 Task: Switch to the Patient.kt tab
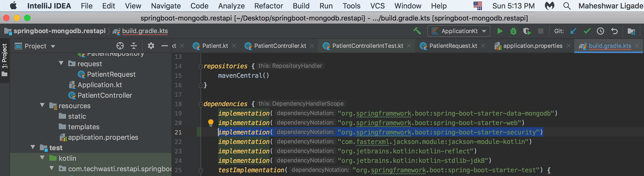215,46
